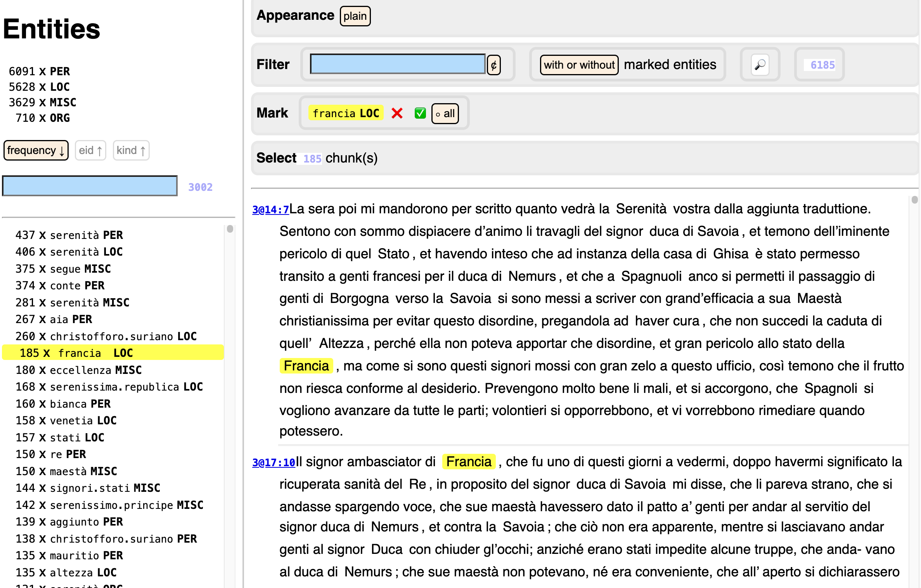Viewport: 921px width, 588px height.
Task: Click the frequency sort descending icon
Action: tap(36, 149)
